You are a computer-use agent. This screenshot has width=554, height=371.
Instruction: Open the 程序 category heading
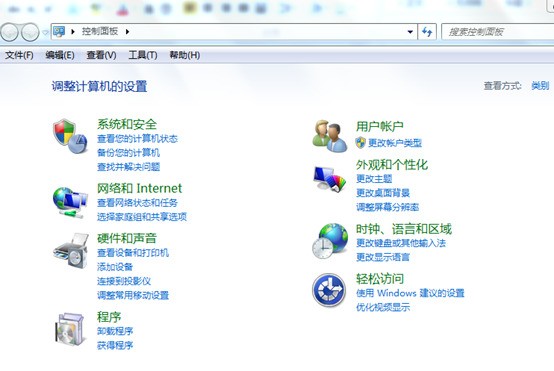point(109,317)
